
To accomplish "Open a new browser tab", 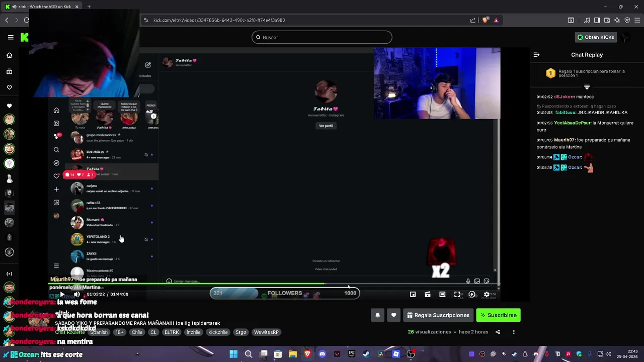I will tap(89, 7).
